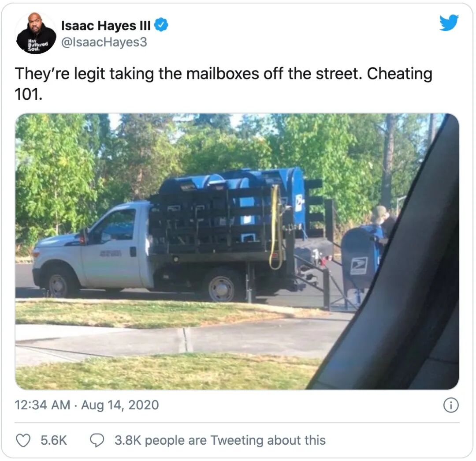This screenshot has height=461, width=476.
Task: Open the 12:34 AM Aug 14, 2020 timestamp
Action: [87, 405]
